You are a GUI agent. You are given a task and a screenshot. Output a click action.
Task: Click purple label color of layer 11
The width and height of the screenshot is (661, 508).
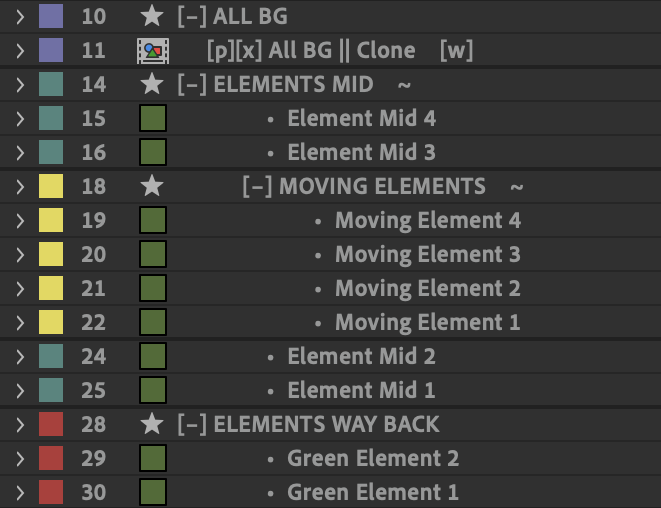click(50, 50)
